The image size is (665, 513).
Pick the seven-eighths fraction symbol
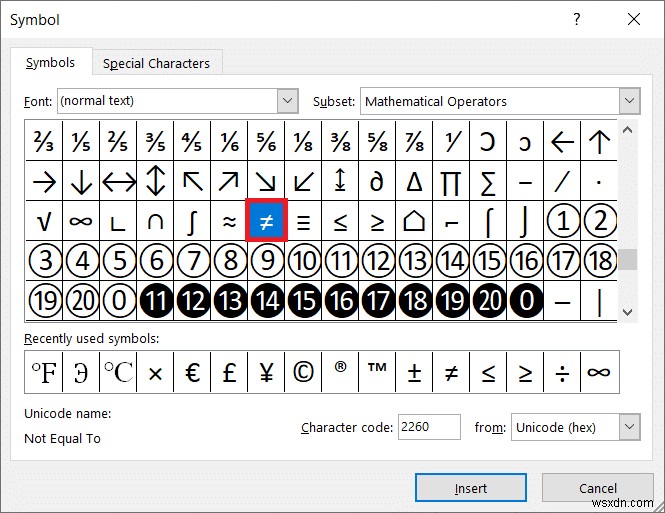(x=414, y=141)
